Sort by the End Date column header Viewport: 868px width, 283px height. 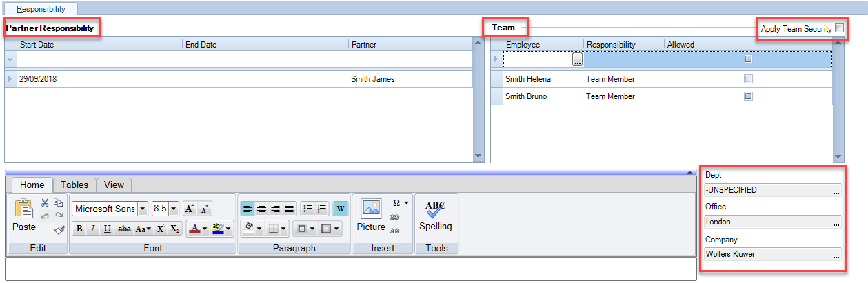tap(265, 45)
